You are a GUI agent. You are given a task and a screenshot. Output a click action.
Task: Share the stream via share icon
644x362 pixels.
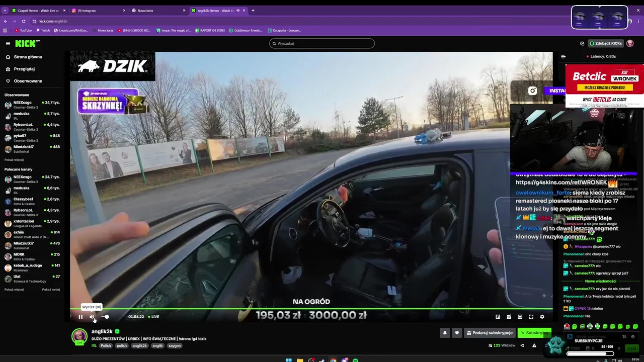[522, 345]
